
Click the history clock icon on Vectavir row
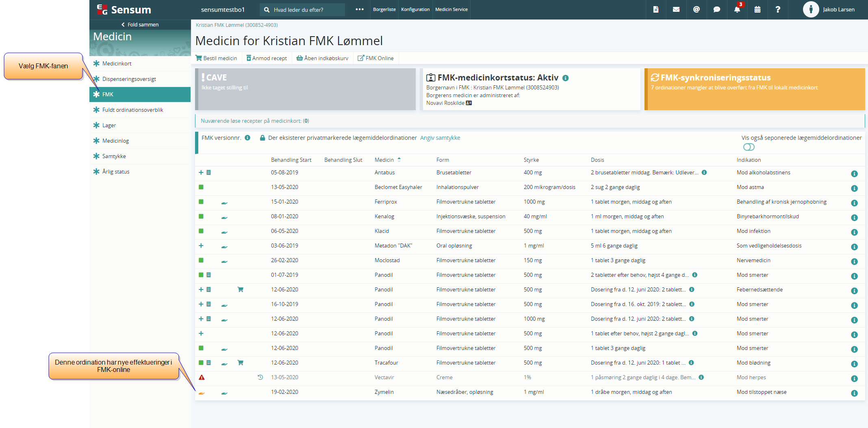pyautogui.click(x=260, y=377)
